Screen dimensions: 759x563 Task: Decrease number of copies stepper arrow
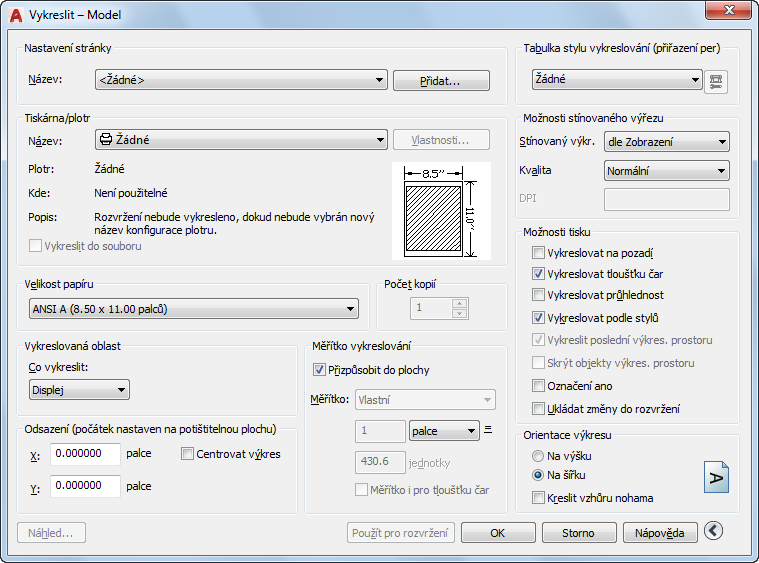pyautogui.click(x=459, y=314)
